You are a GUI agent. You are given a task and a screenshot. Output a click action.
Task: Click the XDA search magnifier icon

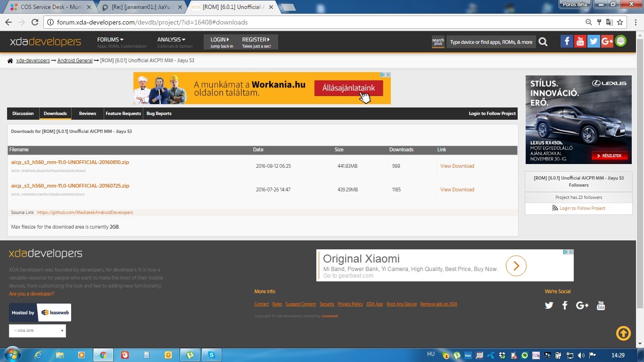pos(543,42)
